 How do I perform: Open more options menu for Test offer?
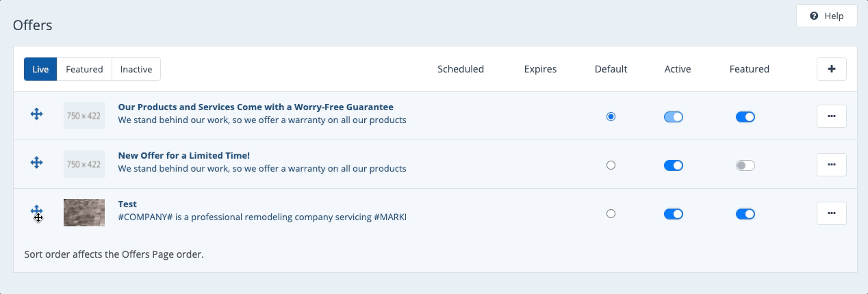pyautogui.click(x=831, y=213)
